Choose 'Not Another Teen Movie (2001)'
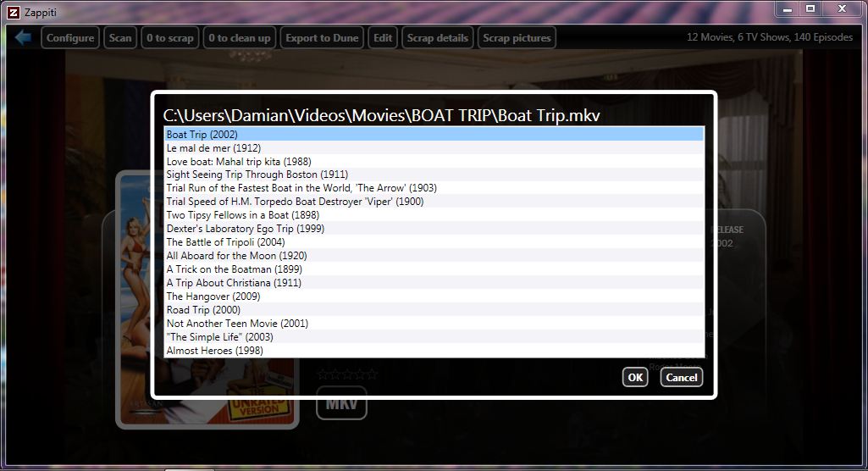This screenshot has width=868, height=471. click(434, 324)
